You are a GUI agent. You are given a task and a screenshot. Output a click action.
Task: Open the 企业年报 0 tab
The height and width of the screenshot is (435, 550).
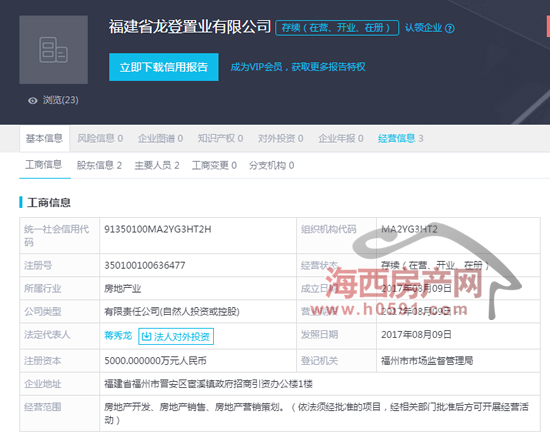pyautogui.click(x=341, y=139)
